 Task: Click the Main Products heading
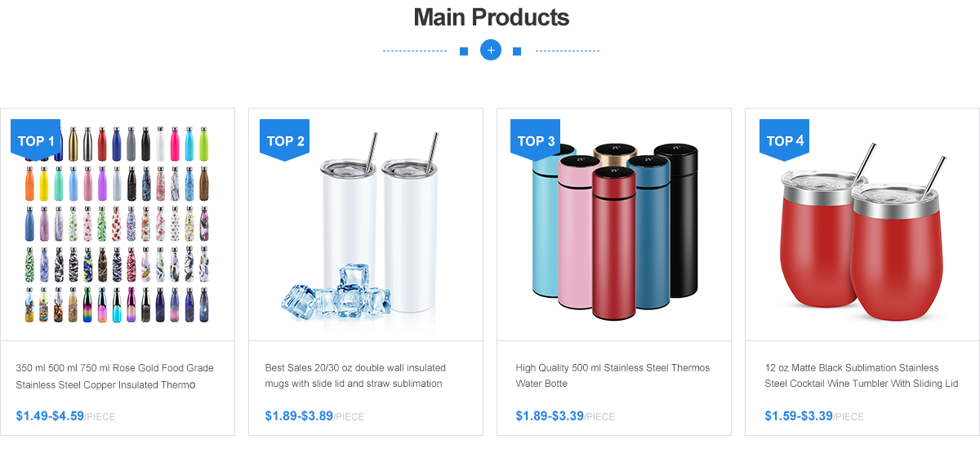491,16
